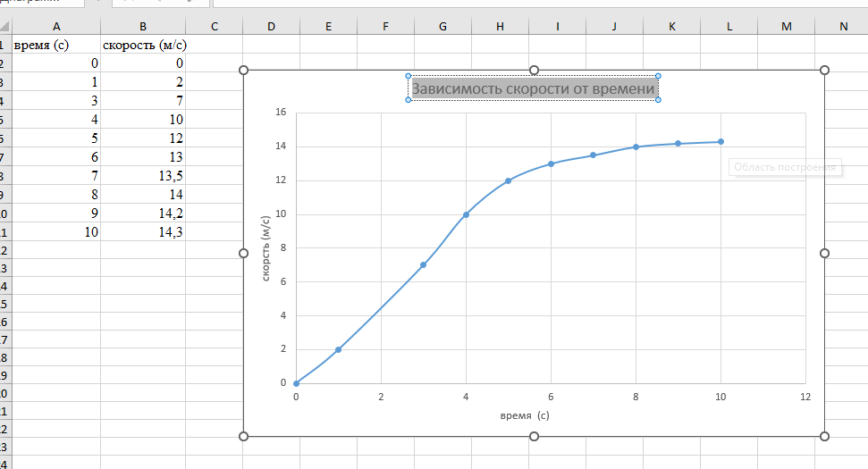Select column A header
This screenshot has width=868, height=469.
57,26
